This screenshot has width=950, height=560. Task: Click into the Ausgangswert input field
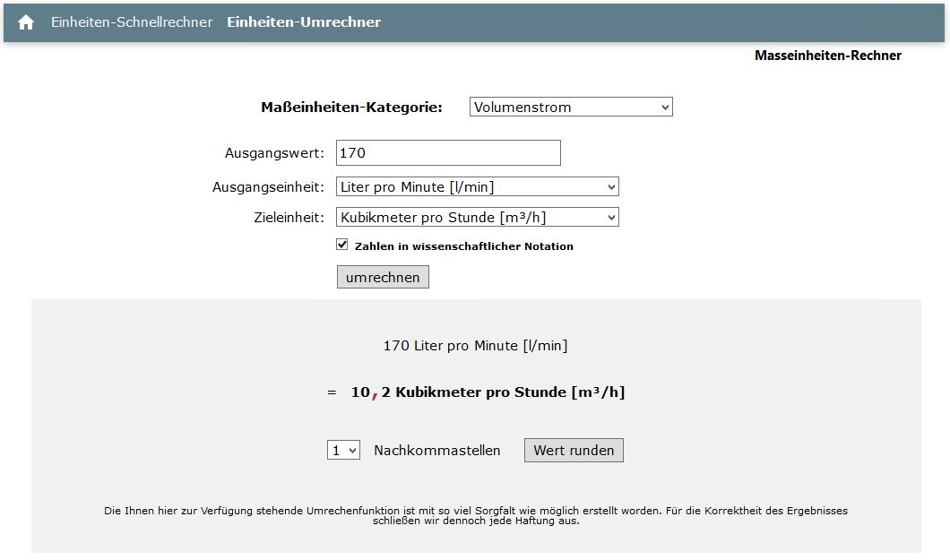click(448, 153)
